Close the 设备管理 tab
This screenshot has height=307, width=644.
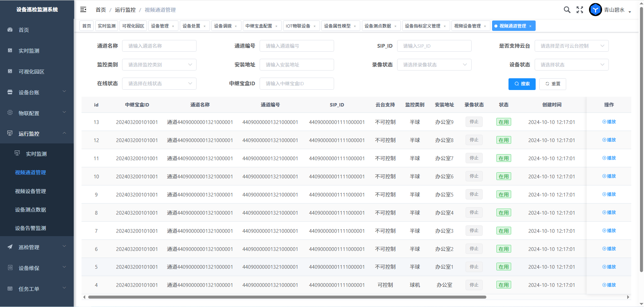click(x=173, y=26)
